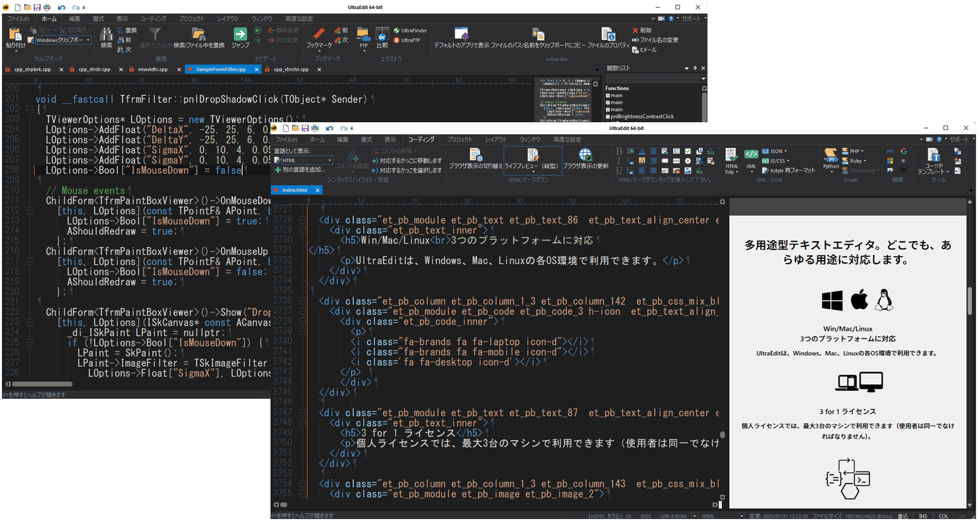Insert checkbox tag via green checkmark icon

(x=688, y=152)
